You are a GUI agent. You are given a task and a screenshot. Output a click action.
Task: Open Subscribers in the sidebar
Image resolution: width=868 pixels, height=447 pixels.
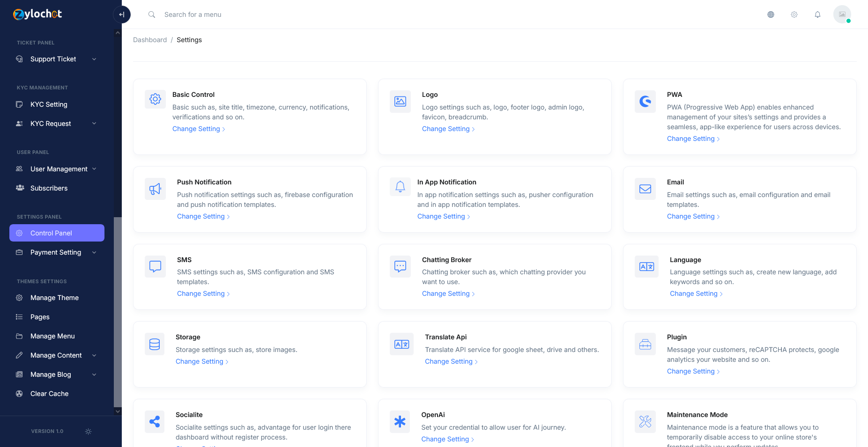57,188
